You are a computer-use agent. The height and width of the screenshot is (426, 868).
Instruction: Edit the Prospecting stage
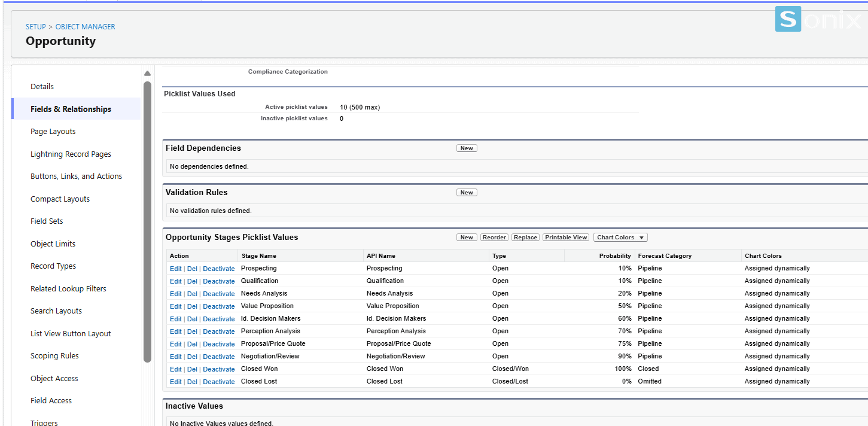click(x=175, y=269)
